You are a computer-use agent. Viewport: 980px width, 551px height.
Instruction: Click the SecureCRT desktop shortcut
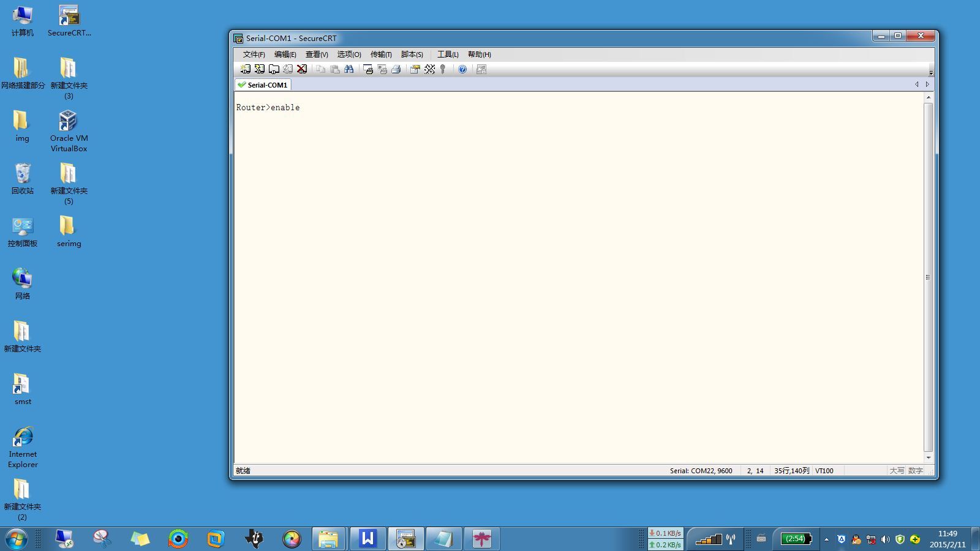click(x=69, y=21)
